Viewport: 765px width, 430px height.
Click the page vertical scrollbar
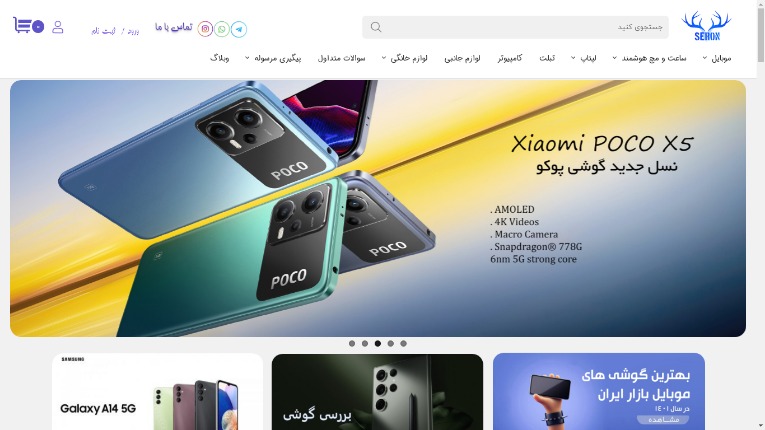coord(761,215)
